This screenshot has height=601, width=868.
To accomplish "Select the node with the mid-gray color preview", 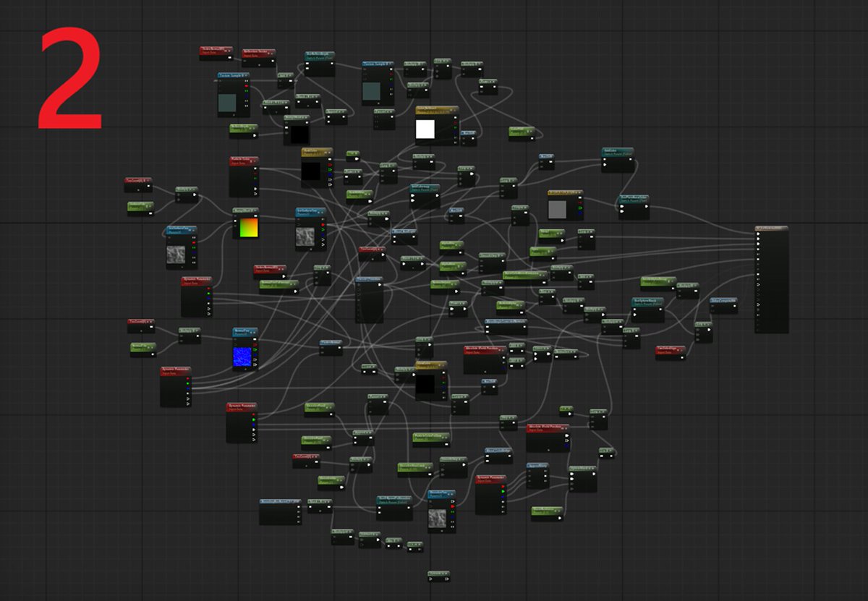I will click(565, 204).
